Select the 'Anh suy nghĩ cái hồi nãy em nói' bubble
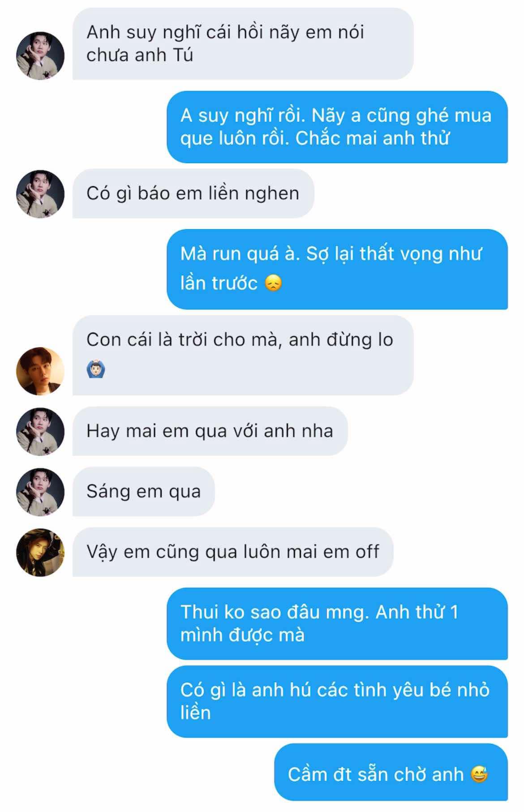The image size is (524, 812). click(x=243, y=43)
